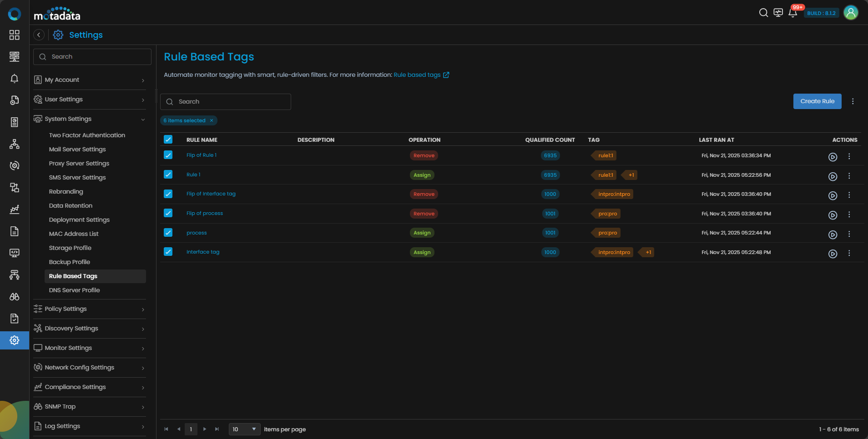
Task: Click the back arrow beside Settings
Action: click(39, 35)
